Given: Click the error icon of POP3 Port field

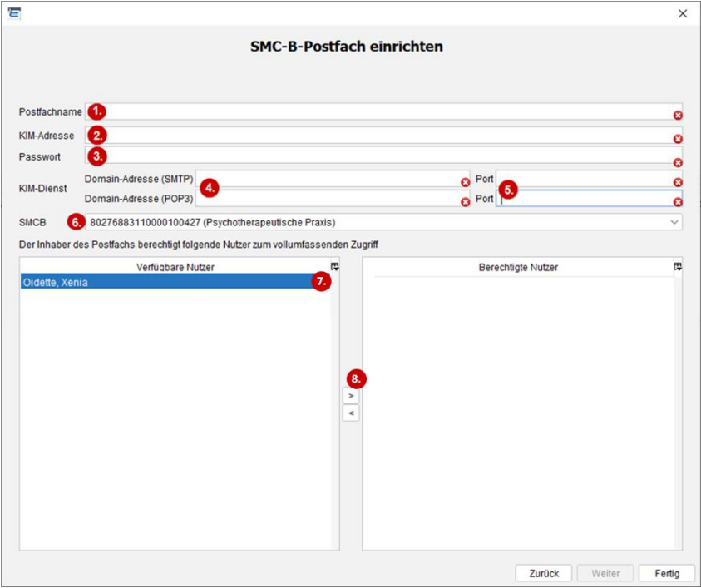Looking at the screenshot, I should [x=678, y=202].
